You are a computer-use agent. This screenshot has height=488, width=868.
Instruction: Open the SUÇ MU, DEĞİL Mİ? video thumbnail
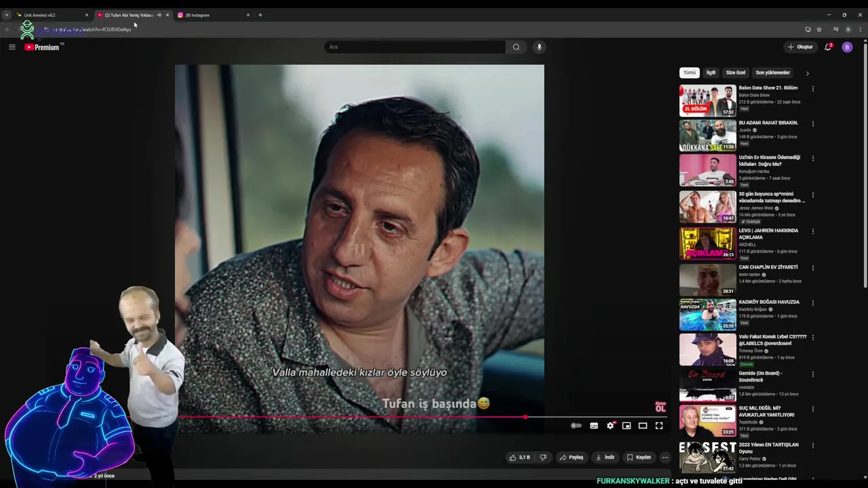pos(707,420)
